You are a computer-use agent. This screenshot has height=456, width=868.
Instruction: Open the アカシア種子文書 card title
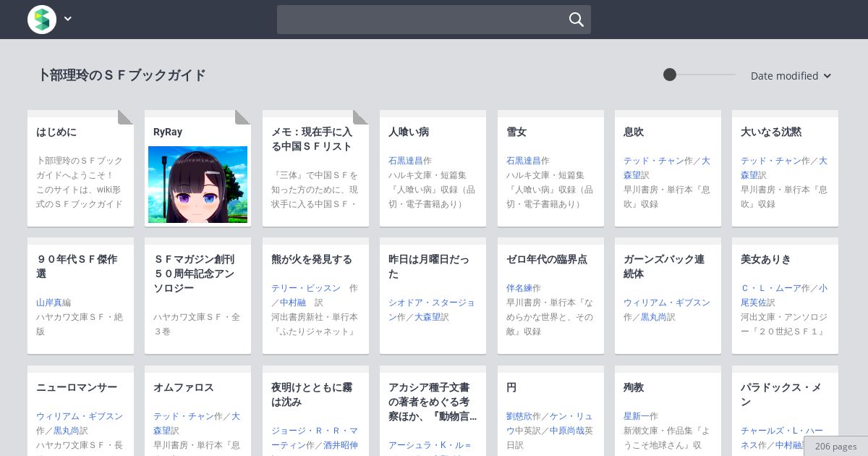pyautogui.click(x=433, y=402)
